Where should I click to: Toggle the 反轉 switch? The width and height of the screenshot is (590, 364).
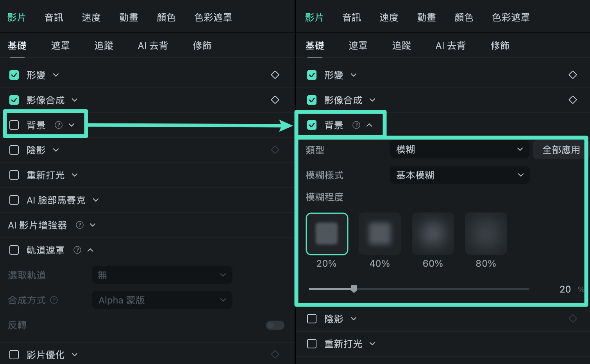coord(275,325)
